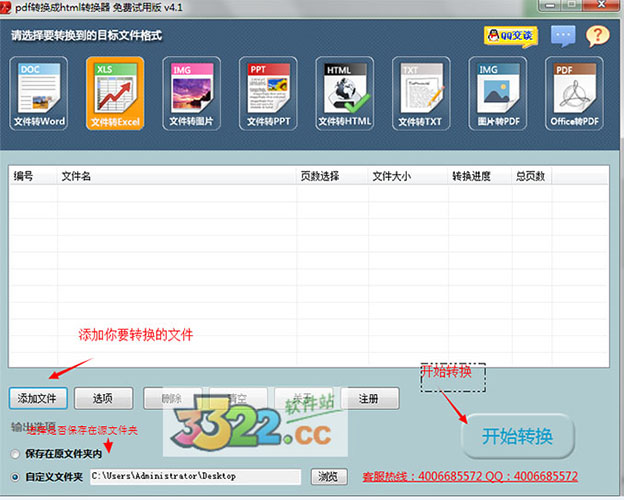Open the question mark help icon
The image size is (624, 500).
tap(597, 36)
